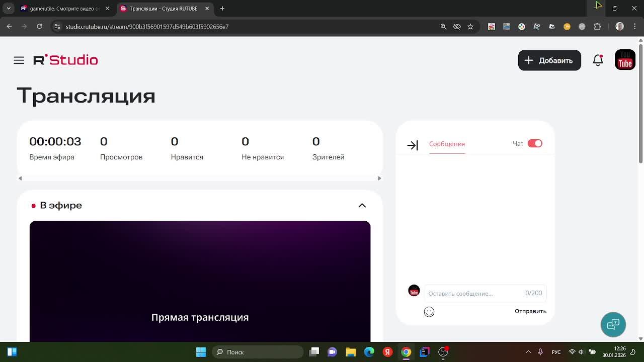Click the Нравится counter label
644x362 pixels.
pos(187,157)
